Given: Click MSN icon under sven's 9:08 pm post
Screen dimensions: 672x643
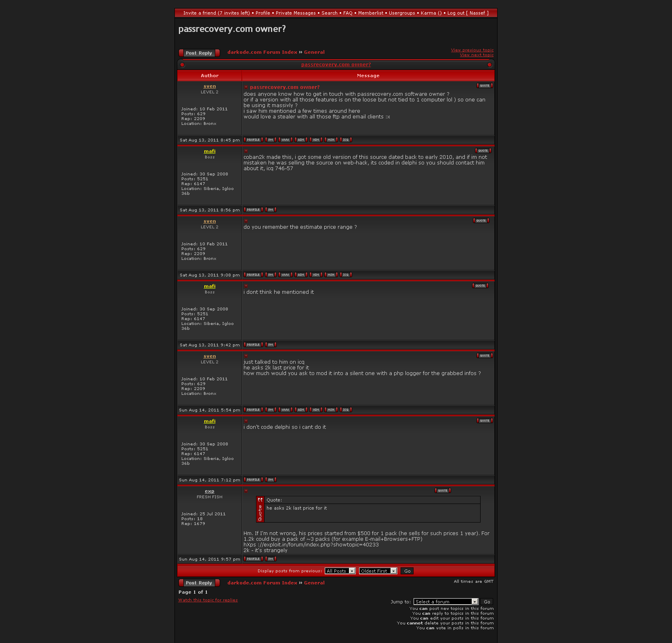Looking at the screenshot, I should click(331, 275).
